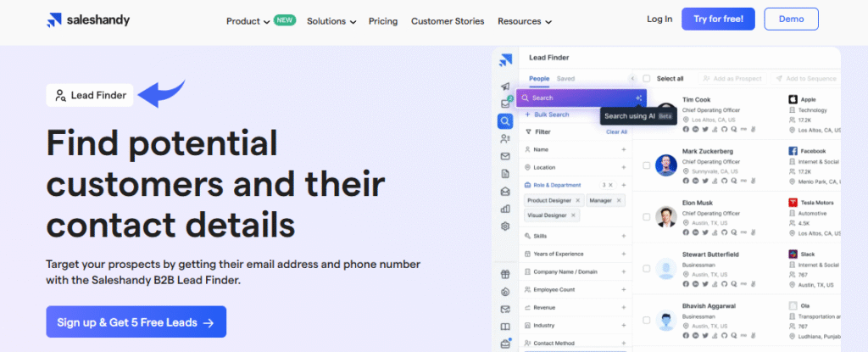Open the bar chart analytics sidebar icon
Image resolution: width=868 pixels, height=352 pixels.
click(x=505, y=209)
